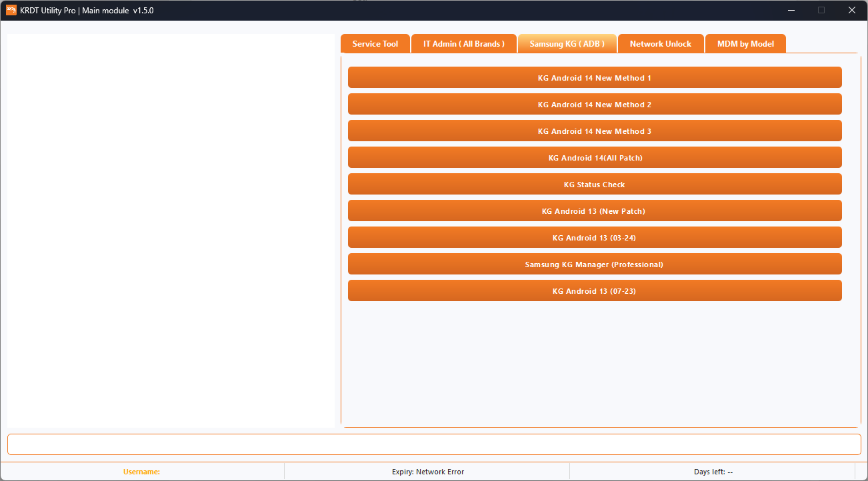
Task: Click the status/progress field at the bottom
Action: pos(434,444)
